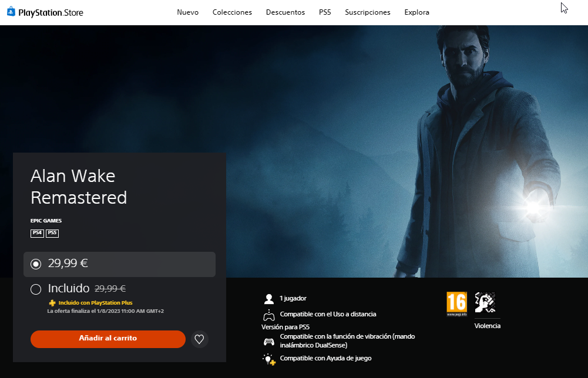The width and height of the screenshot is (588, 378).
Task: Click the Violencia label
Action: pyautogui.click(x=487, y=326)
